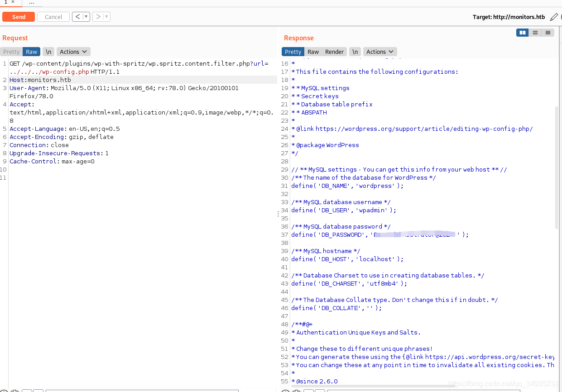Select top-bottom stacked layout icon
This screenshot has width=562, height=392.
click(535, 33)
